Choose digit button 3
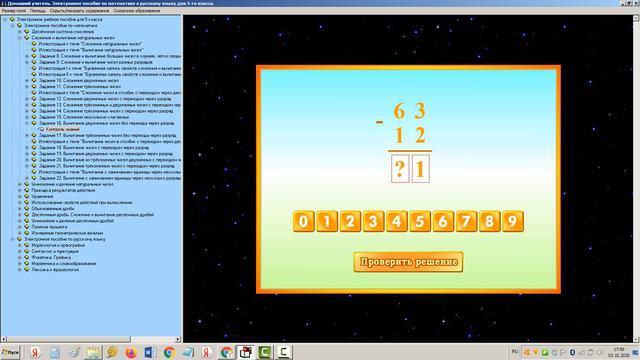This screenshot has width=640, height=360. tap(373, 221)
